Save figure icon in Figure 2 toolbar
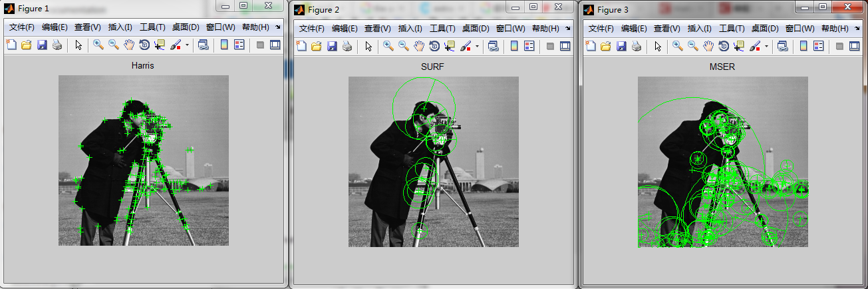868x289 pixels. point(332,46)
